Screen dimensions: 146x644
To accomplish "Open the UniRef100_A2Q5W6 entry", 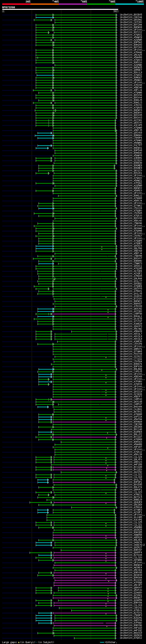I will [x=131, y=65].
